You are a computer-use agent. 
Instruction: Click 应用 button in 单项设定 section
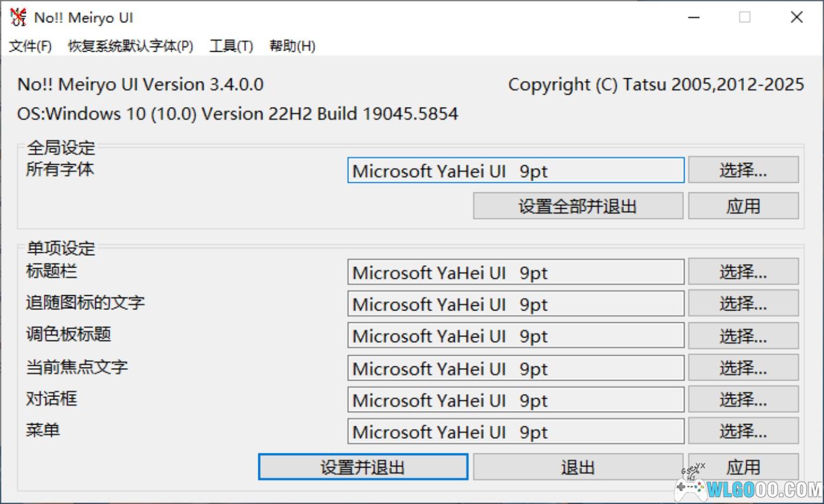[x=743, y=467]
